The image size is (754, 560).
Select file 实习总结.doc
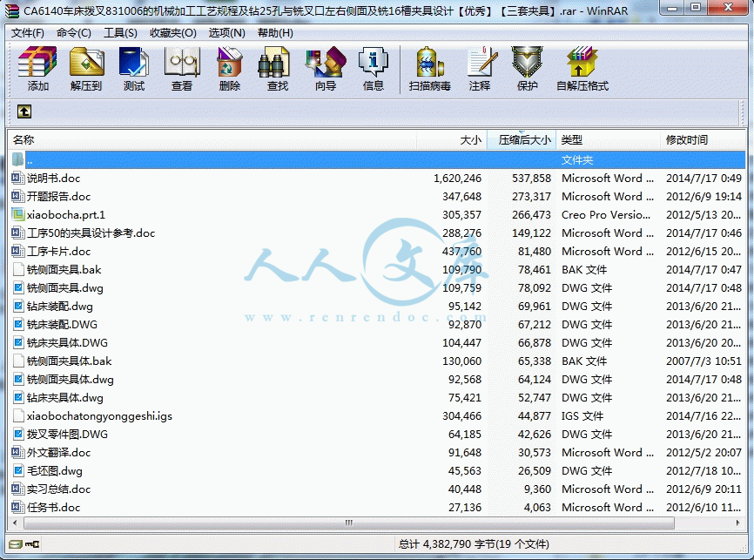pyautogui.click(x=58, y=489)
